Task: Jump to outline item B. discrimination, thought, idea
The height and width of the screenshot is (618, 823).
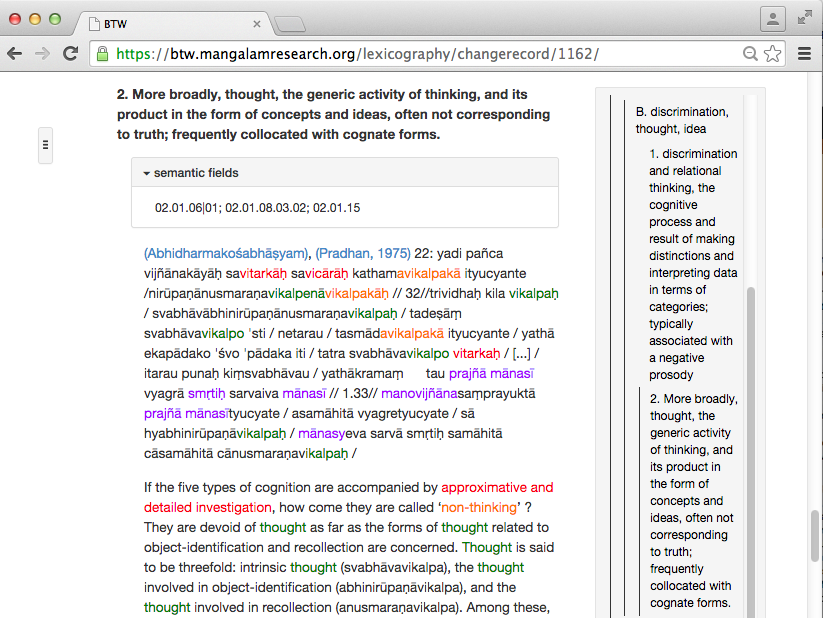Action: tap(682, 120)
